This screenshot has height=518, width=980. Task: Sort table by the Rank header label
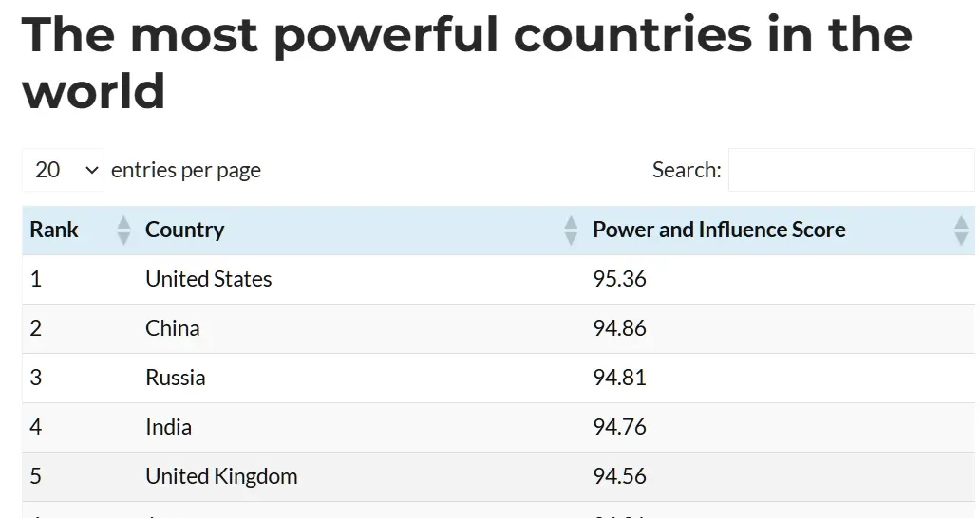click(x=54, y=230)
